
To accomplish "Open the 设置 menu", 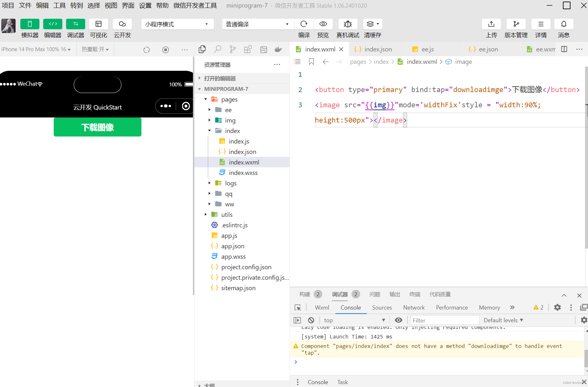I will [x=145, y=5].
